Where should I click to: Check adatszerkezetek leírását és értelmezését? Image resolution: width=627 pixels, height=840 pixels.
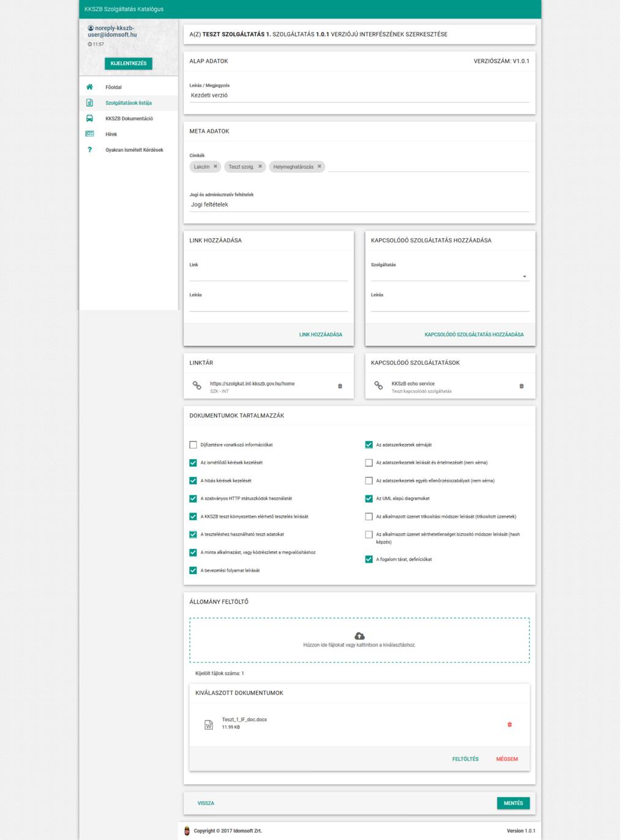(x=369, y=463)
